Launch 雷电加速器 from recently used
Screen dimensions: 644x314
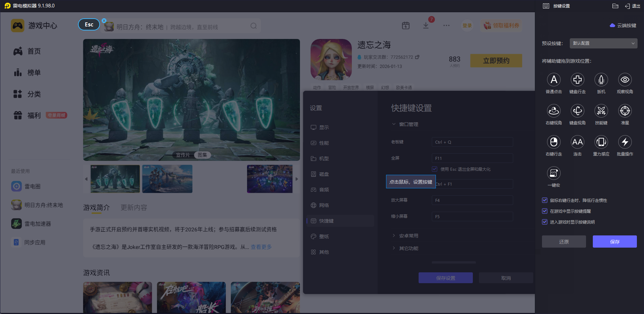(31, 224)
